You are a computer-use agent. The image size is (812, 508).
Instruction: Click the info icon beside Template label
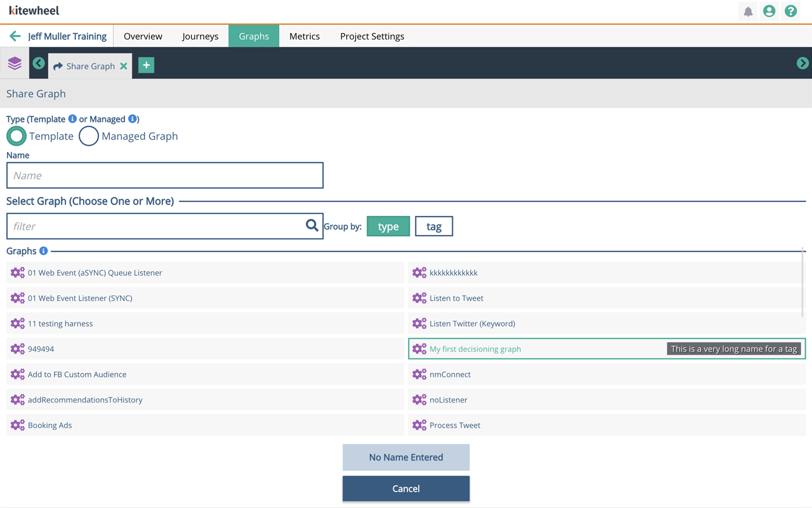(72, 119)
